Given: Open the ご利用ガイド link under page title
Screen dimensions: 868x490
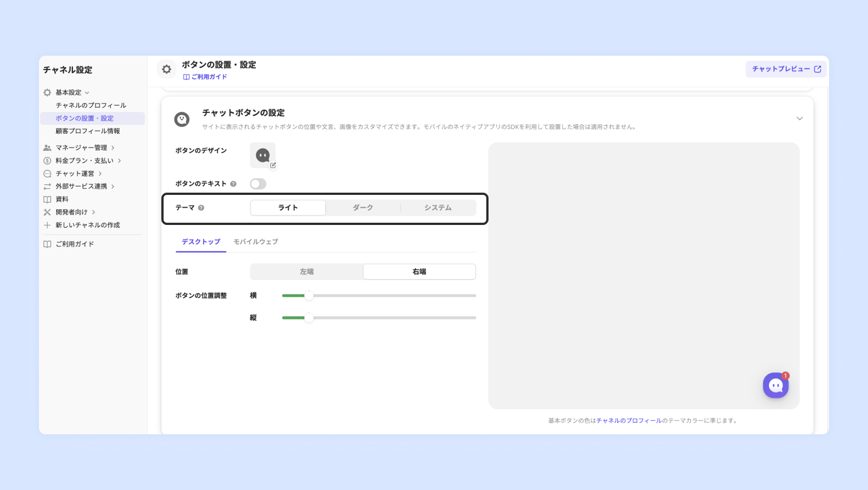Looking at the screenshot, I should [209, 77].
